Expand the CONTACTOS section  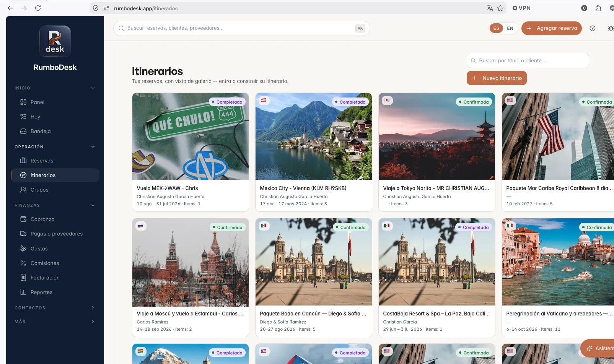(93, 308)
